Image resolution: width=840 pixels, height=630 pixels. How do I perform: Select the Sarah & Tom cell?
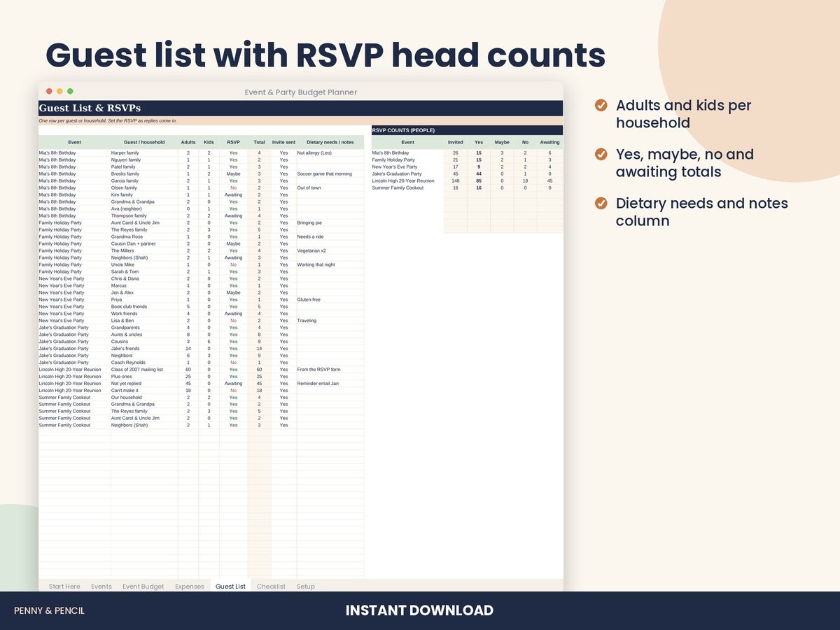coord(144,272)
